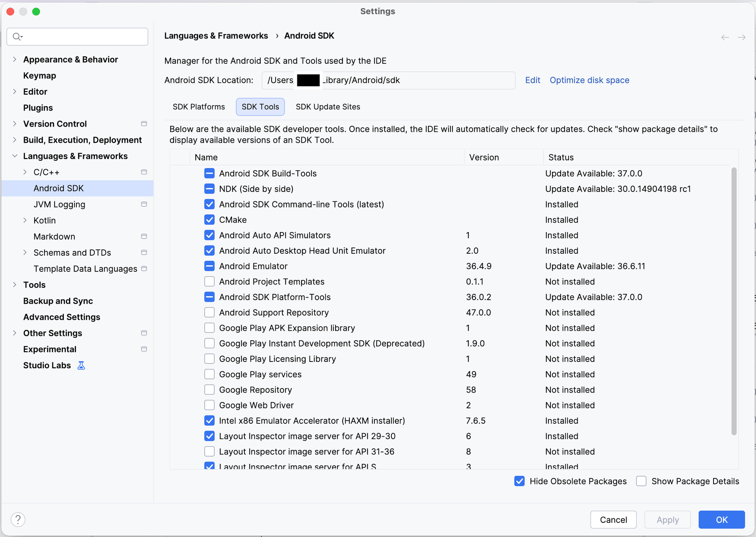Screen dimensions: 756x537
Task: Click Languages & Frameworks breadcrumb
Action: point(216,36)
